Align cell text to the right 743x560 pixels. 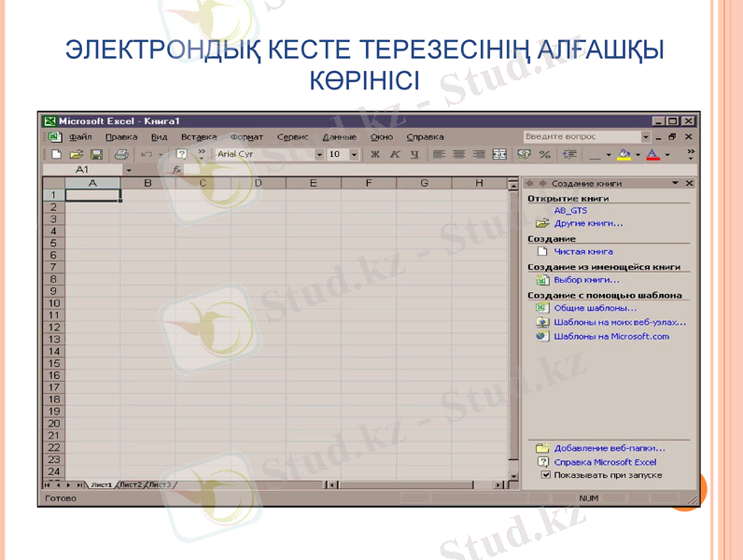tap(479, 154)
